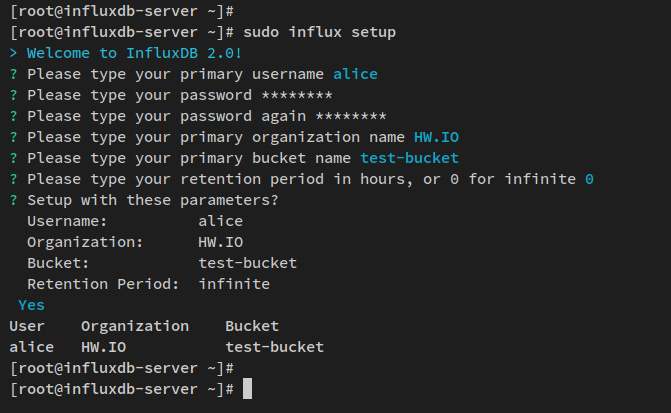
Task: Click the 'Username:' parameter label
Action: click(x=67, y=221)
